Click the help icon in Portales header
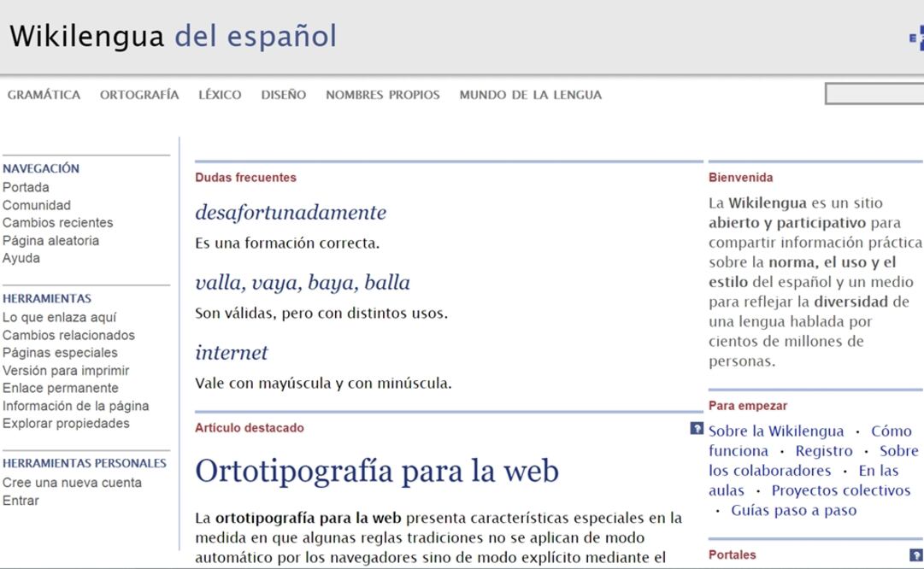 (x=915, y=554)
